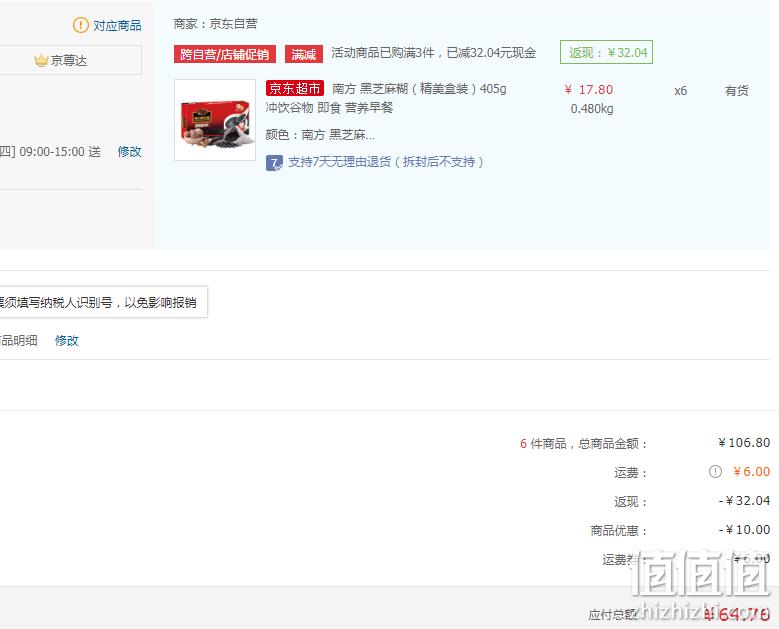Select the quantity text x6
Image resolution: width=779 pixels, height=629 pixels.
pos(681,91)
